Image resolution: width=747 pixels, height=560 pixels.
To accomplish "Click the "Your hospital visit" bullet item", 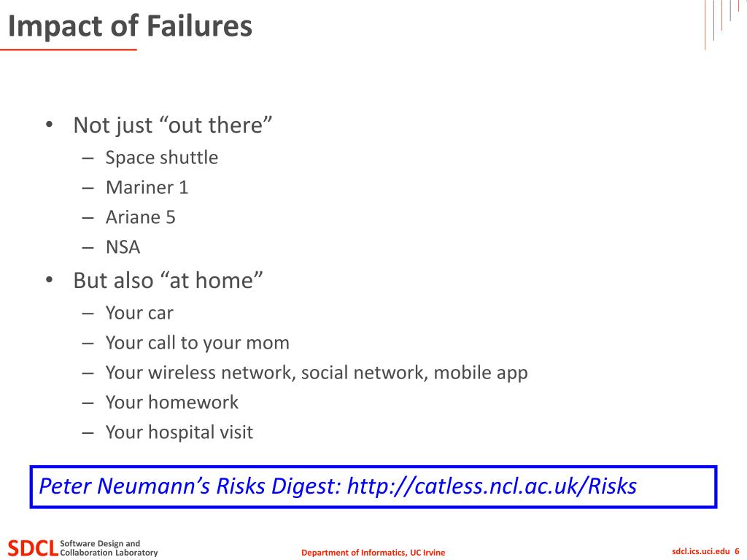I will [x=179, y=432].
